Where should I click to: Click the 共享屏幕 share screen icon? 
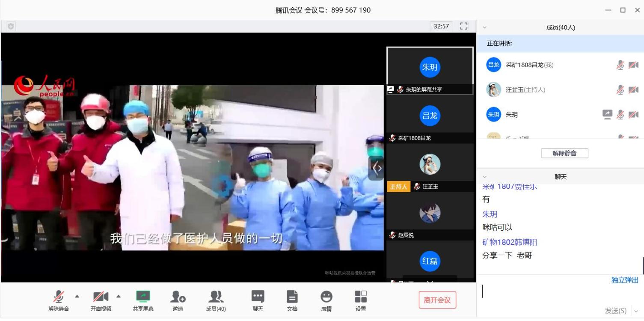click(x=143, y=297)
